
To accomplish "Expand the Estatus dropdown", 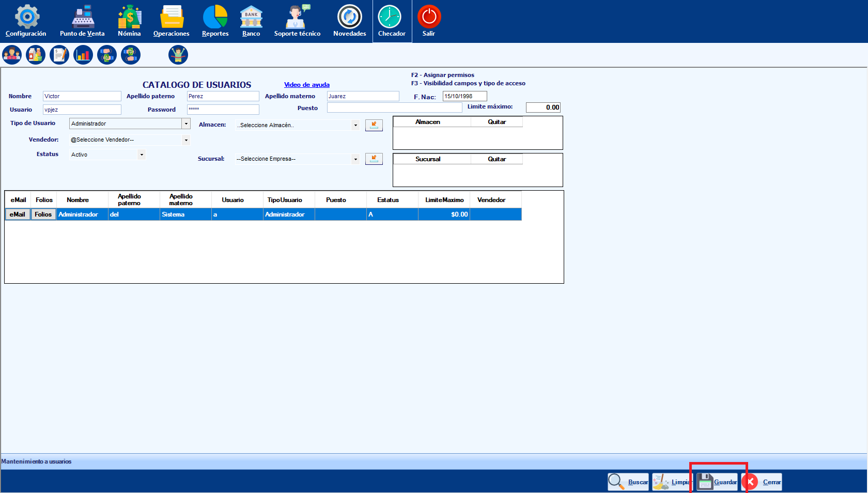I will pyautogui.click(x=142, y=155).
